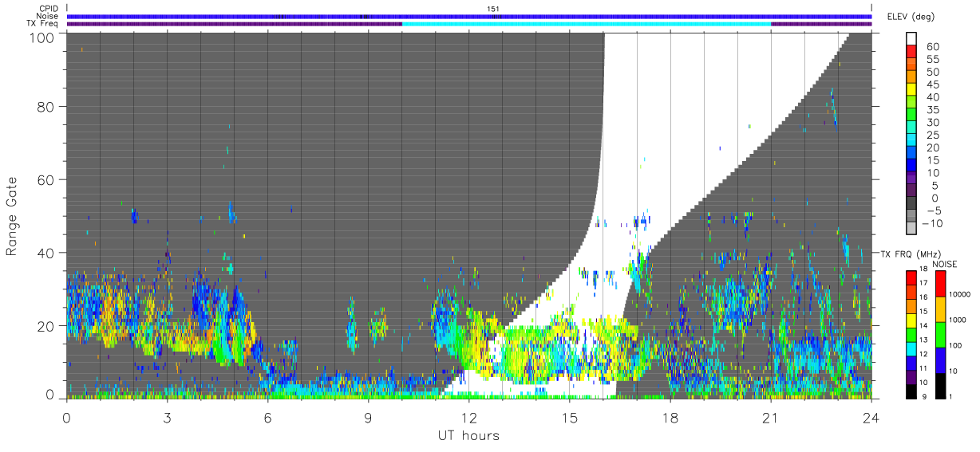Click the -10 label on ELEV scale
Image resolution: width=980 pixels, height=452 pixels.
932,224
